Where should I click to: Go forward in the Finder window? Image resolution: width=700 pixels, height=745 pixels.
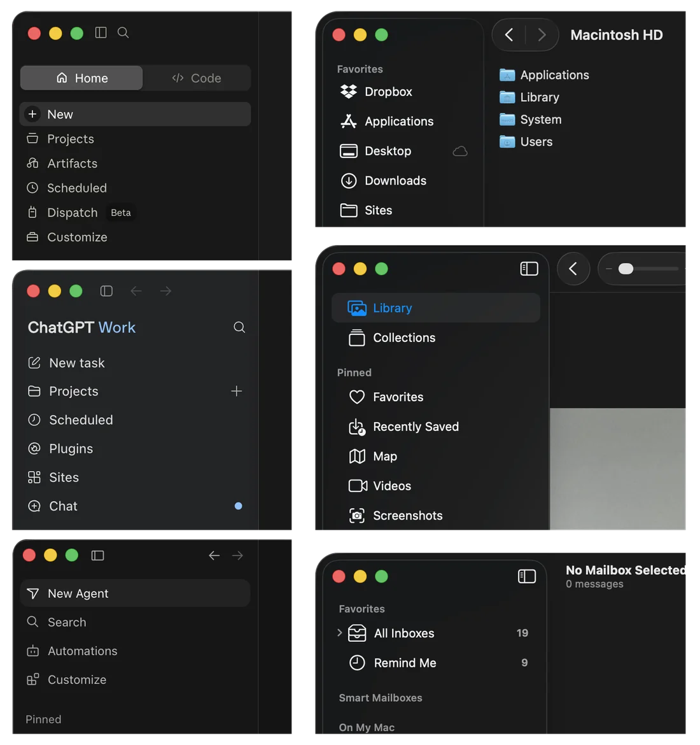pos(542,34)
